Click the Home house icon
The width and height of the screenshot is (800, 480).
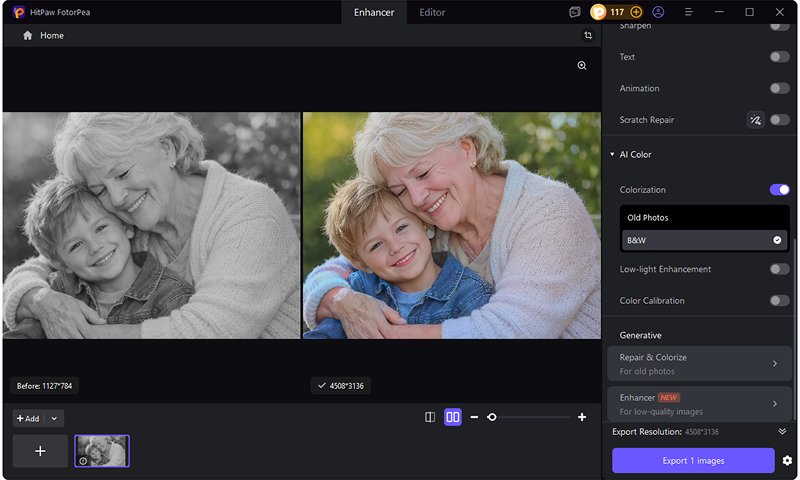[x=28, y=35]
